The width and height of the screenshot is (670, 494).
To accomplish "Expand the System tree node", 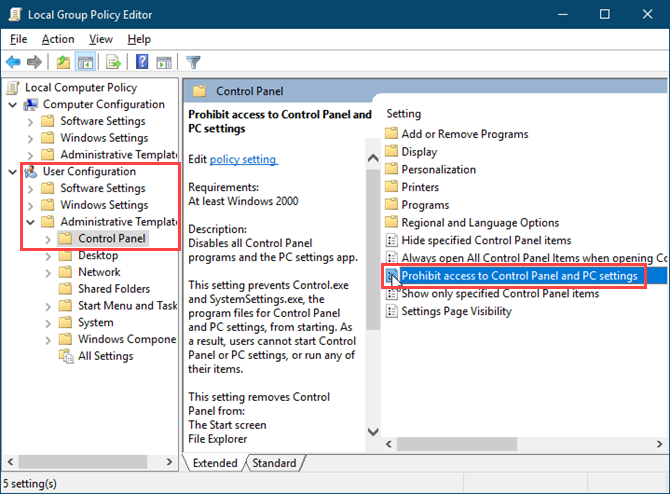I will click(x=48, y=323).
